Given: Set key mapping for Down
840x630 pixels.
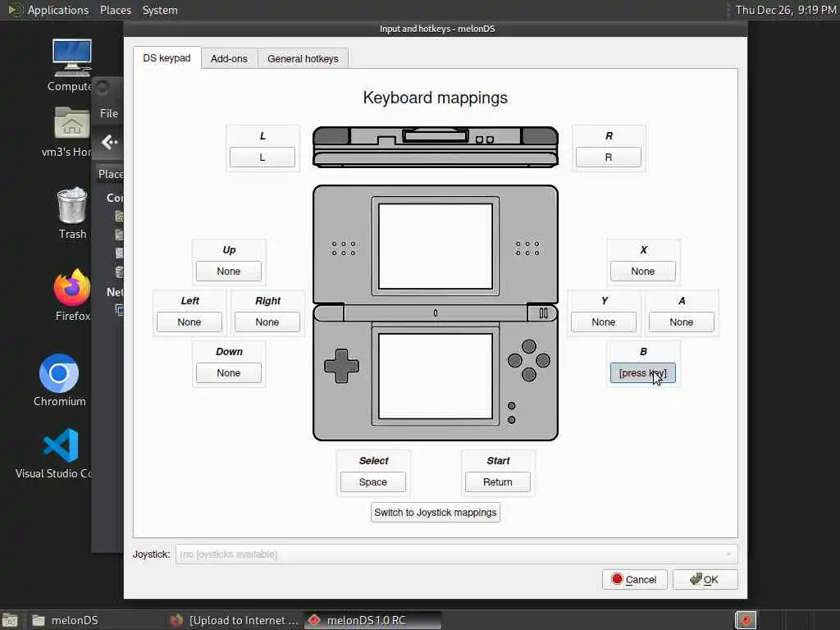Looking at the screenshot, I should [228, 373].
